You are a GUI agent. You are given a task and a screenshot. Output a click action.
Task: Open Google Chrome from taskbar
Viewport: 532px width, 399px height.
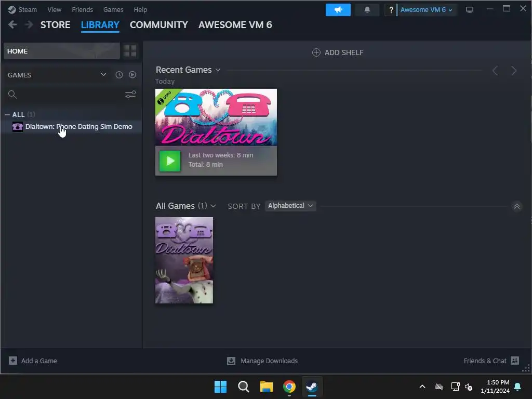289,387
